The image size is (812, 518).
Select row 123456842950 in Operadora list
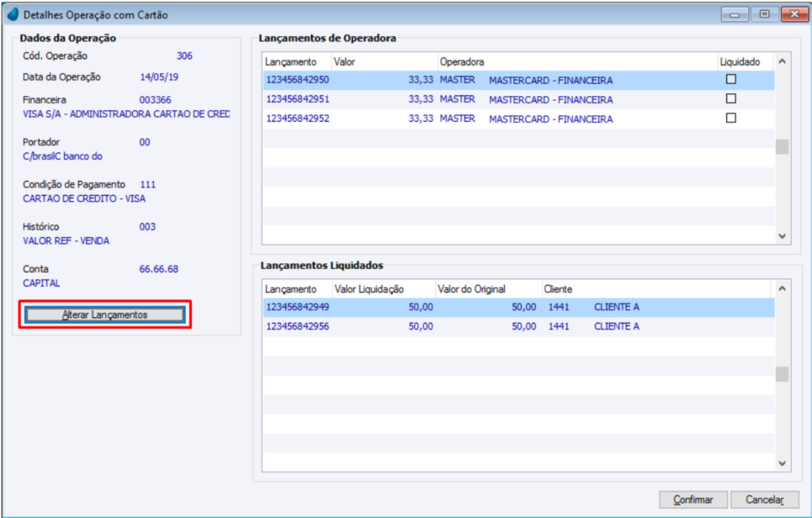(518, 80)
